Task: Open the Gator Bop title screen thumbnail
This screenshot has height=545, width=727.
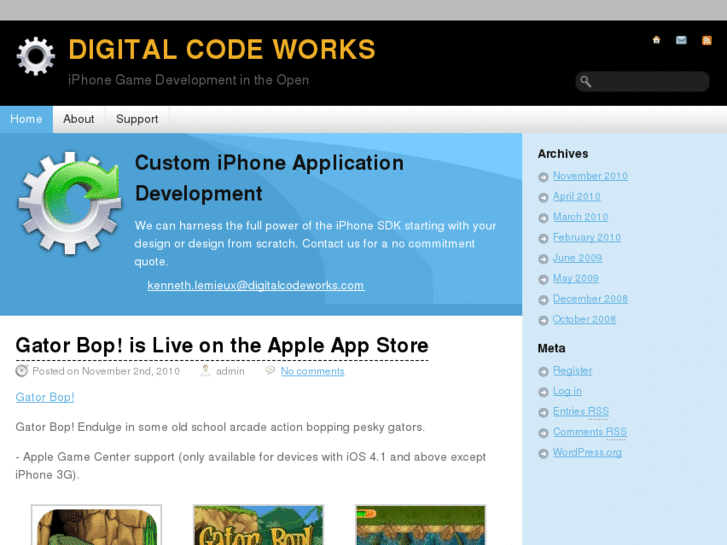Action: 258,525
